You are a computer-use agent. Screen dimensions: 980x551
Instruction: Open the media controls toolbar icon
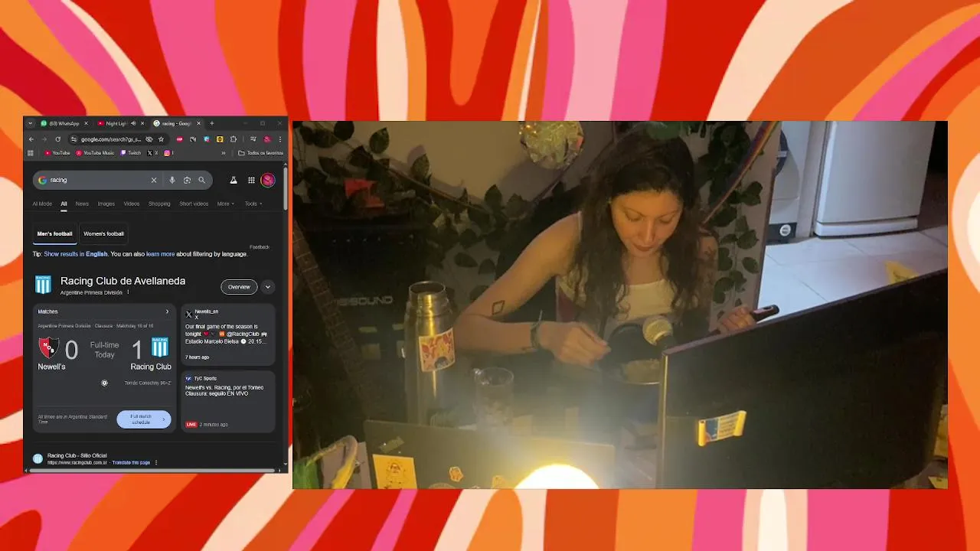(253, 139)
